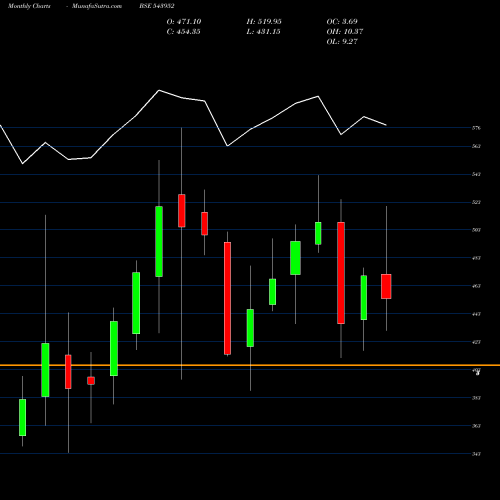Click the "OH: 10.37" reading
The image size is (500, 500).
(345, 32)
